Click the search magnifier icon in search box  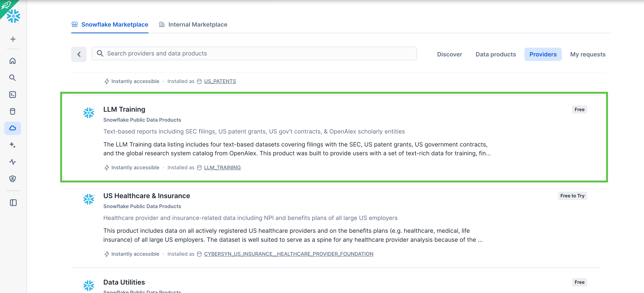[x=100, y=53]
